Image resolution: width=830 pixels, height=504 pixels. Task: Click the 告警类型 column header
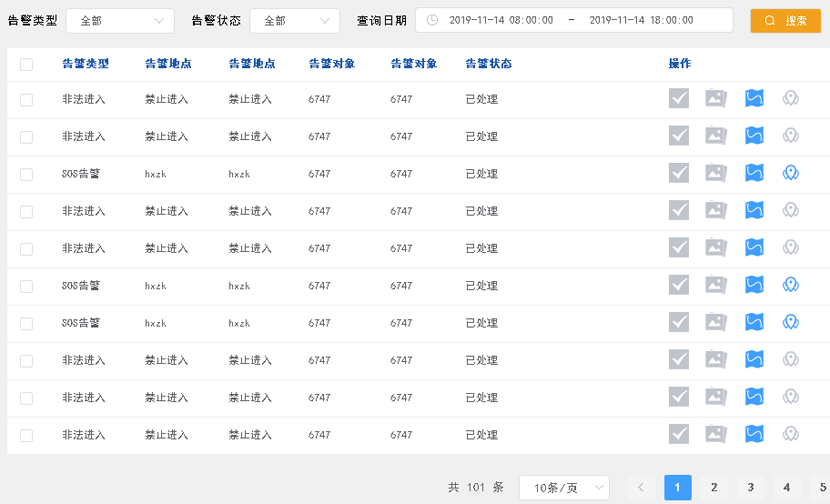[x=85, y=64]
